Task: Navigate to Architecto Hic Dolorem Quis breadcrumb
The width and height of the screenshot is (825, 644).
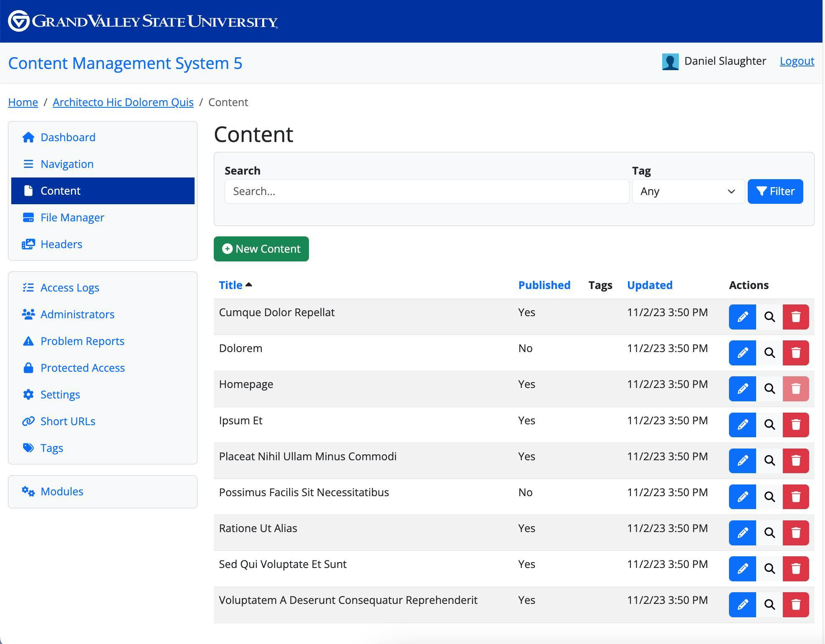Action: [x=123, y=102]
